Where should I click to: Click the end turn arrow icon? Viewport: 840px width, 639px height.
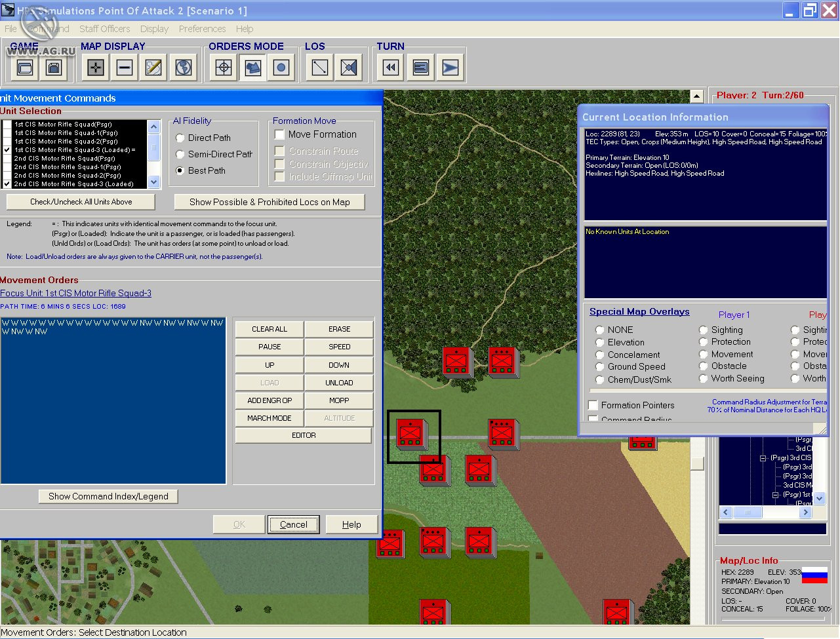point(450,68)
